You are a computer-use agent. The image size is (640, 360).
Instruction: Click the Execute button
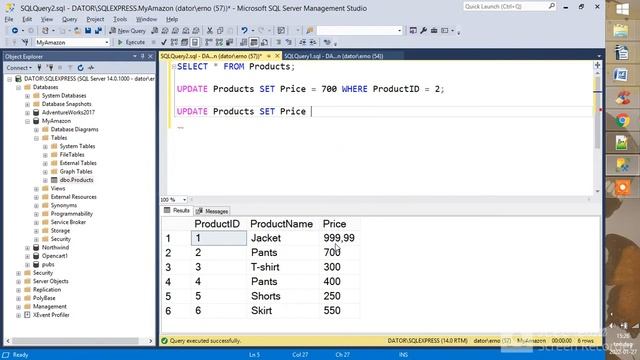pos(131,42)
